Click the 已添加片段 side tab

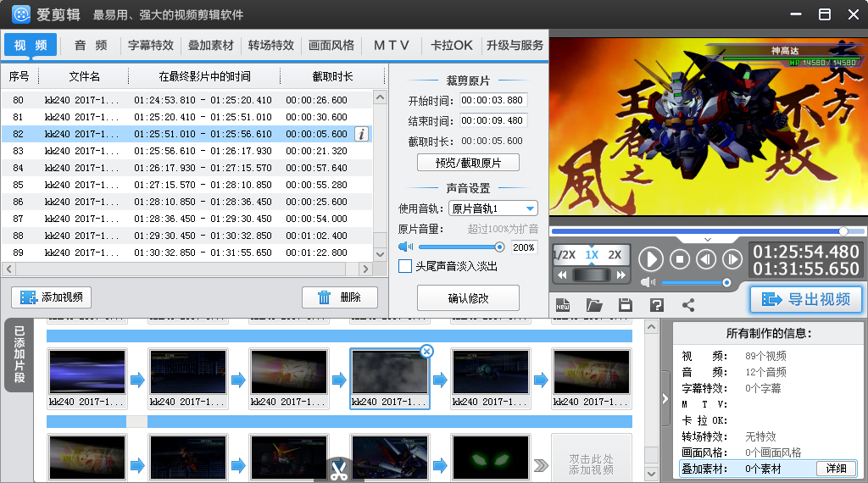[x=19, y=355]
